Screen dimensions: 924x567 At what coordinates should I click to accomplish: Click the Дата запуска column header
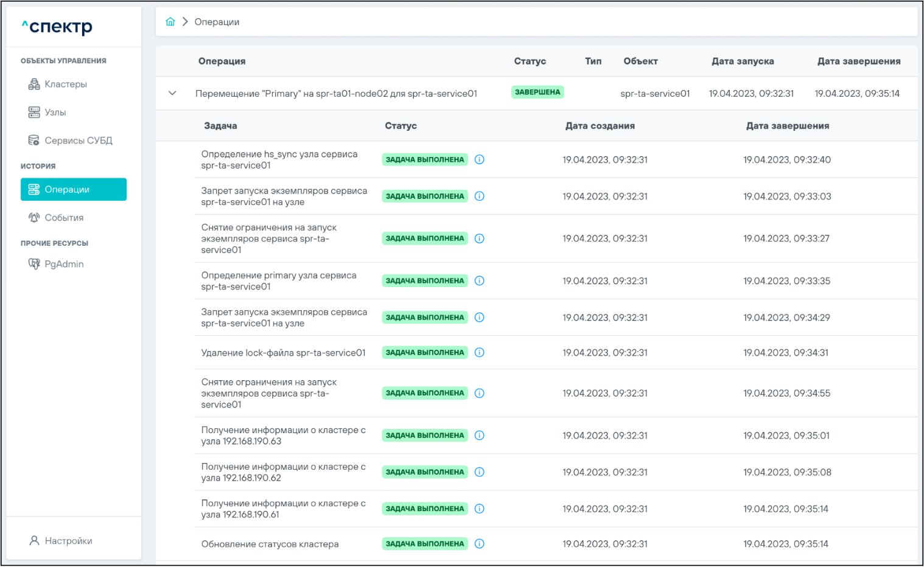pos(743,61)
